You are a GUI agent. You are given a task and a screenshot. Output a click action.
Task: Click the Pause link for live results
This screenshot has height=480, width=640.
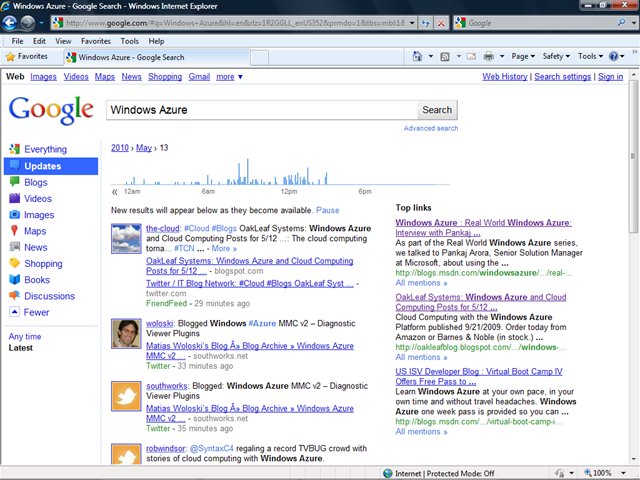tap(328, 211)
